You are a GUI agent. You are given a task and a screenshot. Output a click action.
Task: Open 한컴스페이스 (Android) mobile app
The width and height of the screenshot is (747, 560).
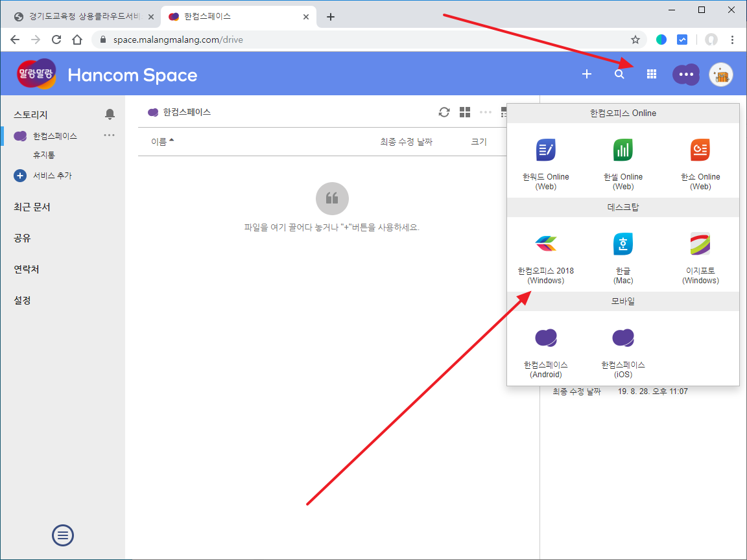tap(545, 353)
